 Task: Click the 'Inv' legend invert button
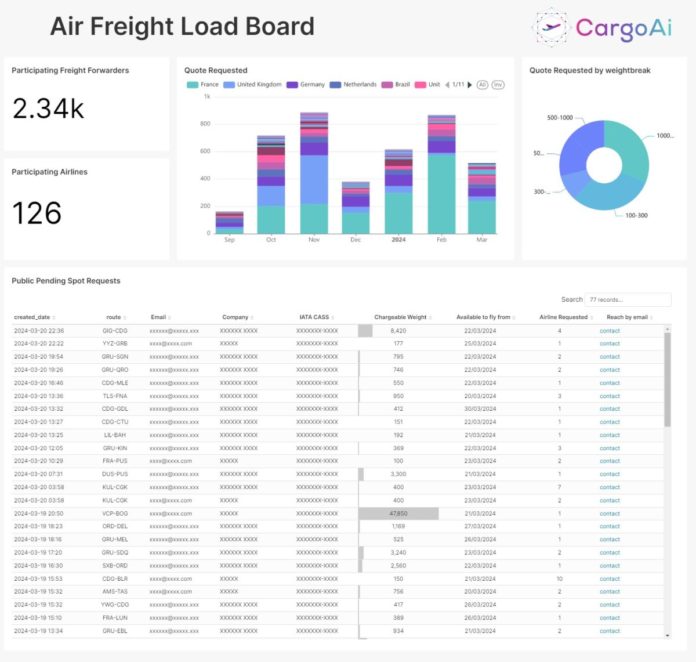coord(498,85)
